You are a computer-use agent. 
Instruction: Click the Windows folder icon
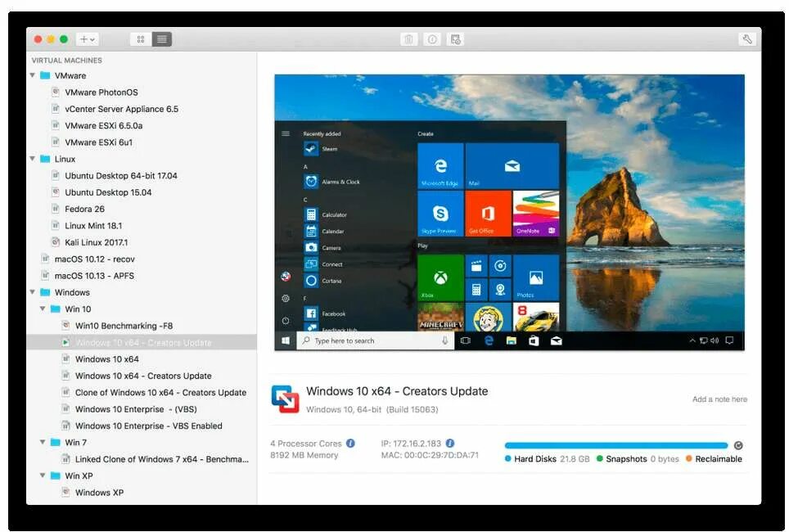pos(45,292)
